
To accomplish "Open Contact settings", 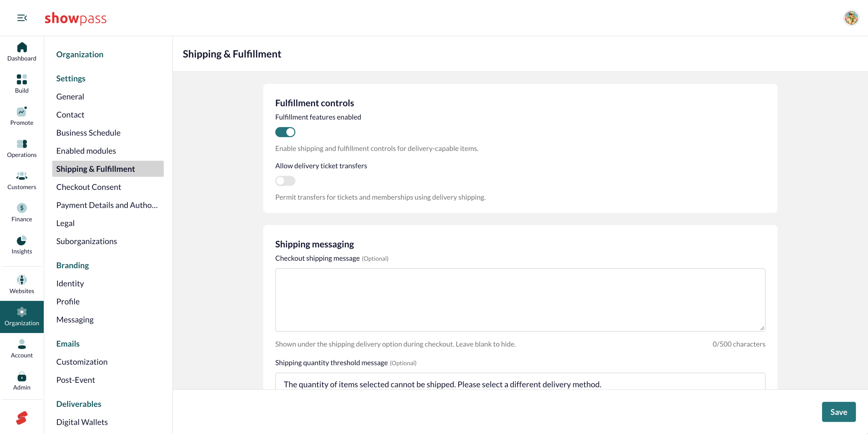I will (70, 115).
